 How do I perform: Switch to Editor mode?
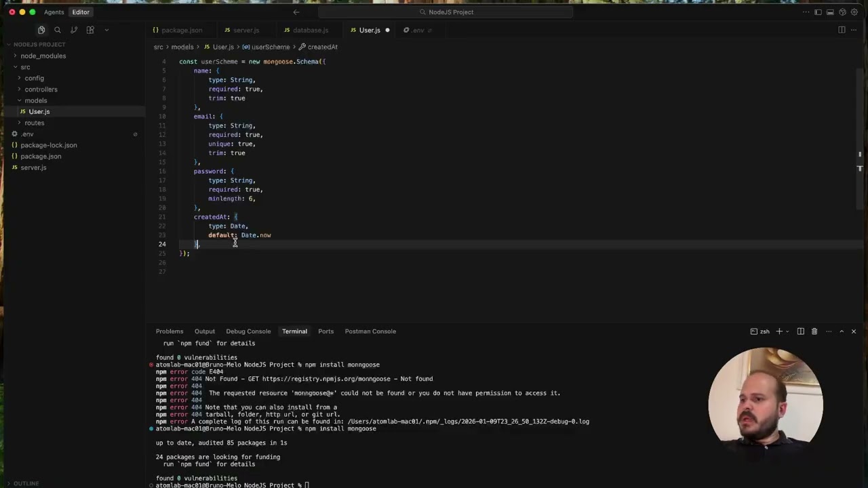point(81,12)
